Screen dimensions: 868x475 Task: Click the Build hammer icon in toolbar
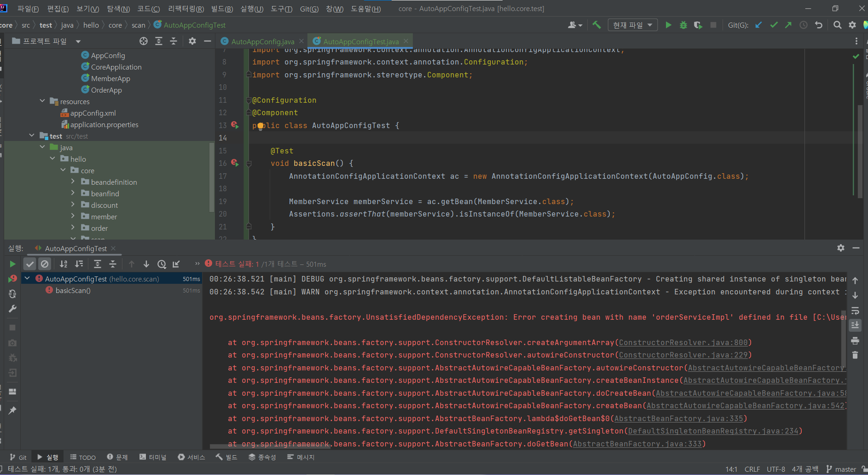pos(597,25)
